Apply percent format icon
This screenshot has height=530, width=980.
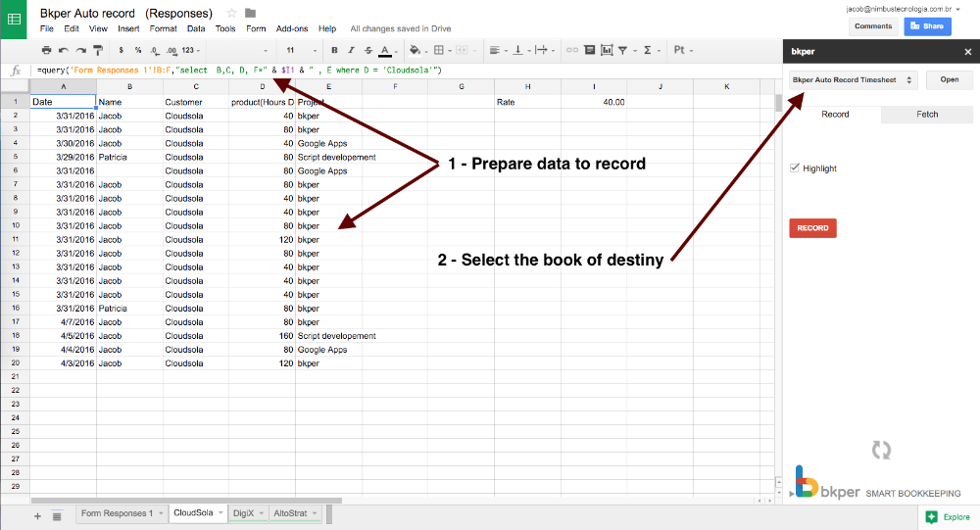coord(137,50)
